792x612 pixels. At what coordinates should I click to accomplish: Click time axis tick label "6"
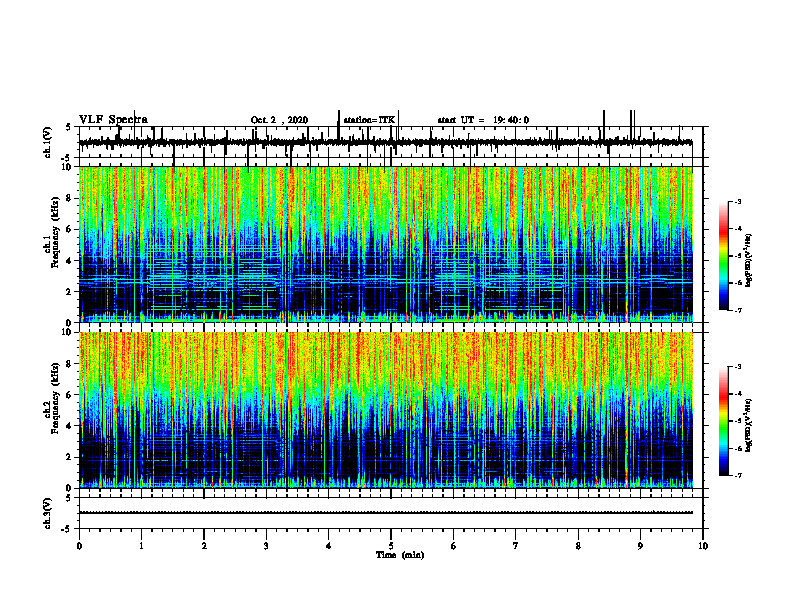(454, 546)
